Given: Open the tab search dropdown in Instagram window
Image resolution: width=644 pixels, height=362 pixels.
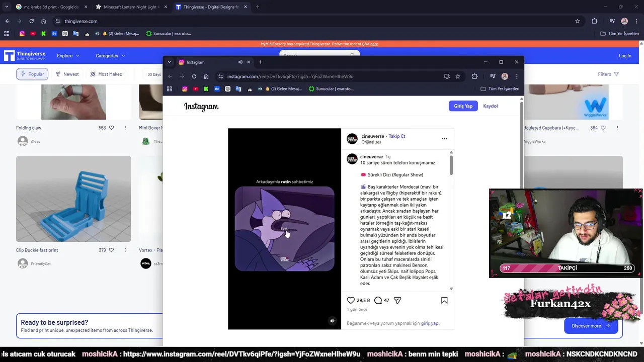Looking at the screenshot, I should coord(169,62).
